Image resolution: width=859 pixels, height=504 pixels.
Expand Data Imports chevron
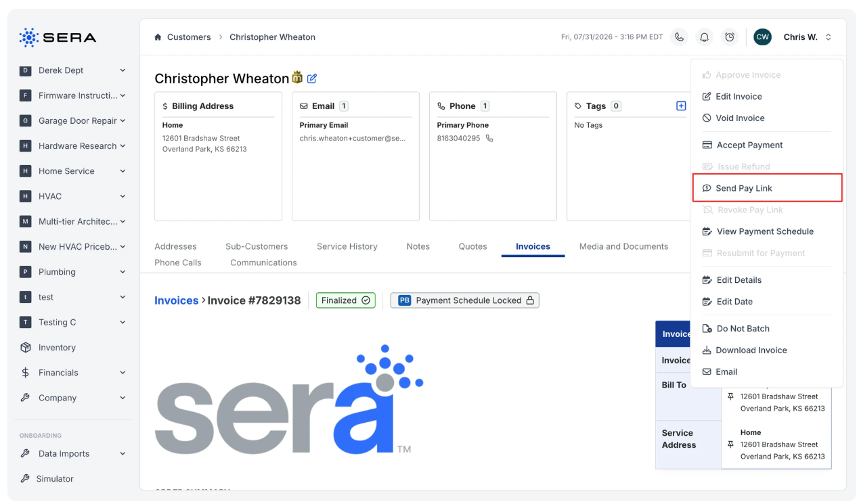tap(123, 454)
